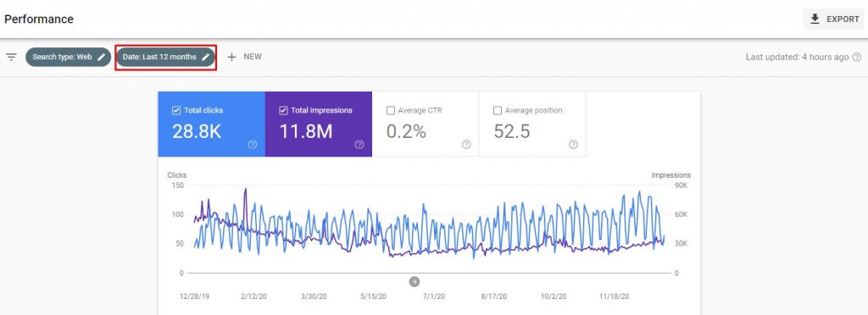
Task: Click the pencil icon on Search type chip
Action: click(x=102, y=57)
